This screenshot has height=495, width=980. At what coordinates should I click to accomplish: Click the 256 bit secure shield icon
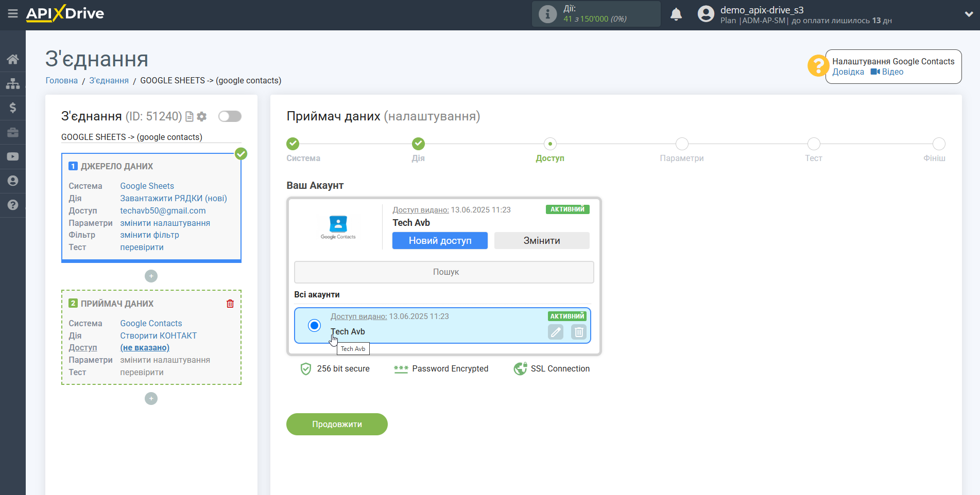pos(306,369)
